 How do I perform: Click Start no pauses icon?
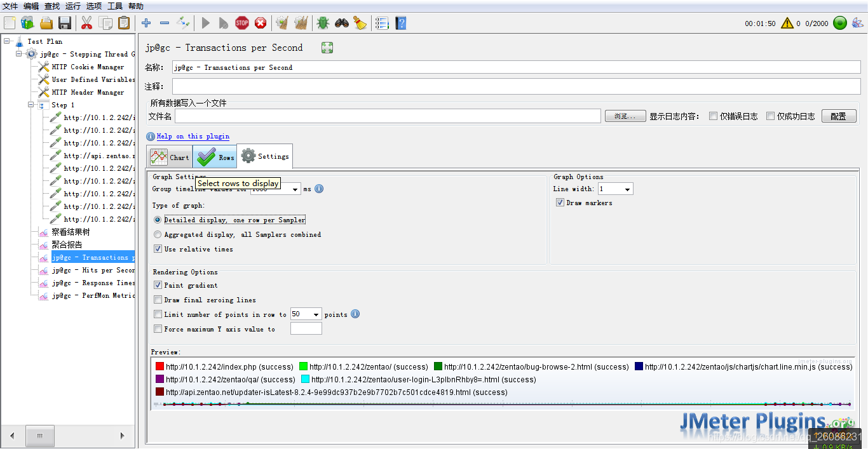pos(223,23)
